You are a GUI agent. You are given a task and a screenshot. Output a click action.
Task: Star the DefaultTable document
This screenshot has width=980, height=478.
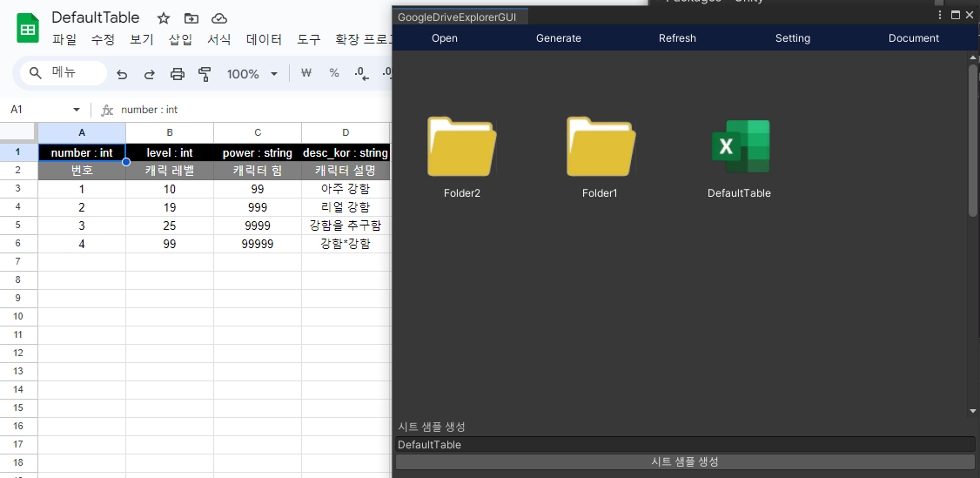(163, 18)
